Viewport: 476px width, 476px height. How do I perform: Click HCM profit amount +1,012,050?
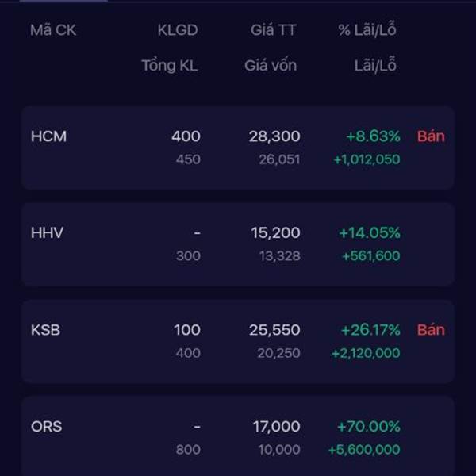point(367,159)
